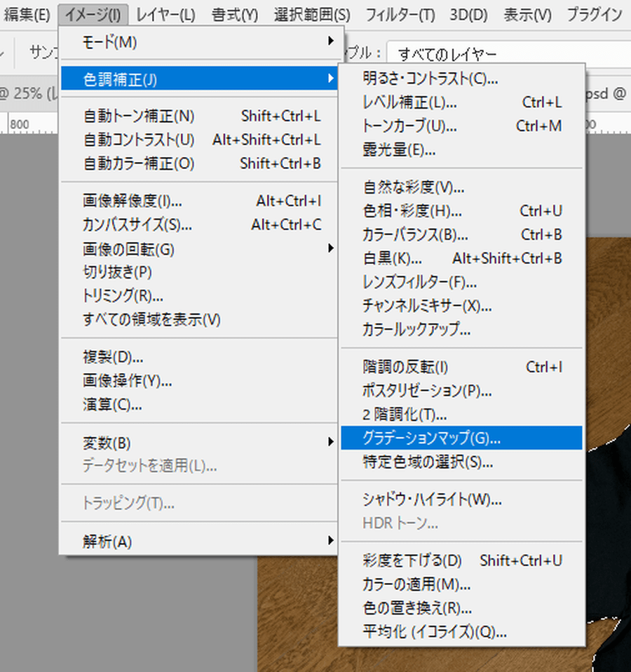Select トーンカーブ(U)...
The image size is (631, 672).
461,126
